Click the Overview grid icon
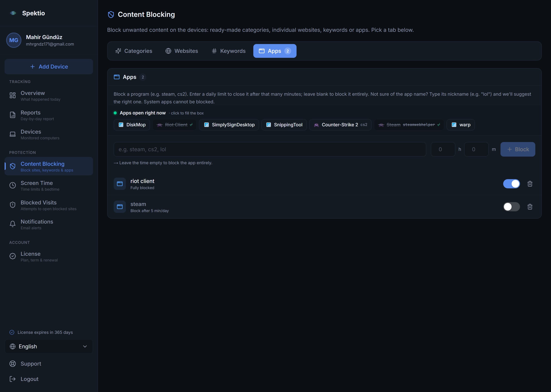 click(x=13, y=95)
